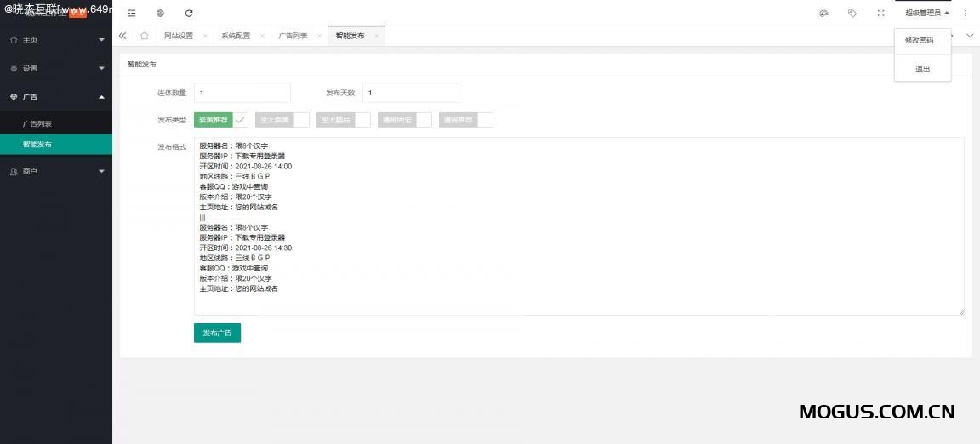Select 修改密码 from the user menu
The image size is (980, 444).
(x=919, y=40)
